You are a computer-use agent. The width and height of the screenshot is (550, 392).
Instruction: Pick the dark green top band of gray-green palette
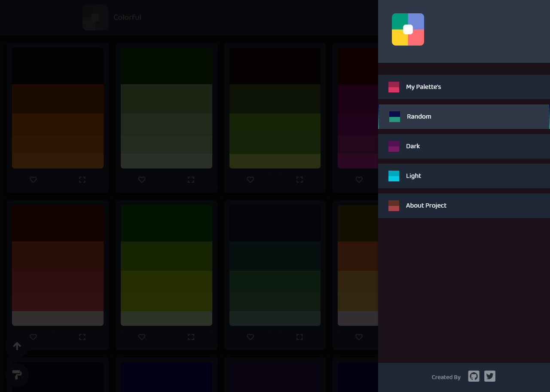click(x=166, y=66)
